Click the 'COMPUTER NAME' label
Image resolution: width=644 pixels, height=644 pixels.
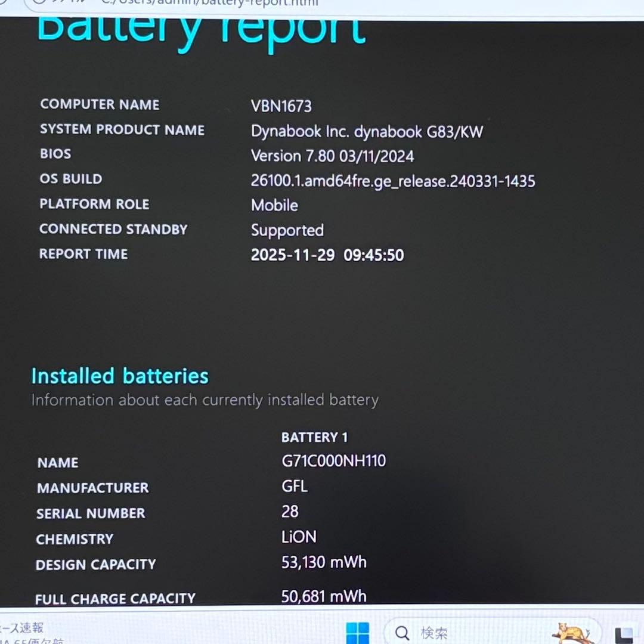point(100,104)
